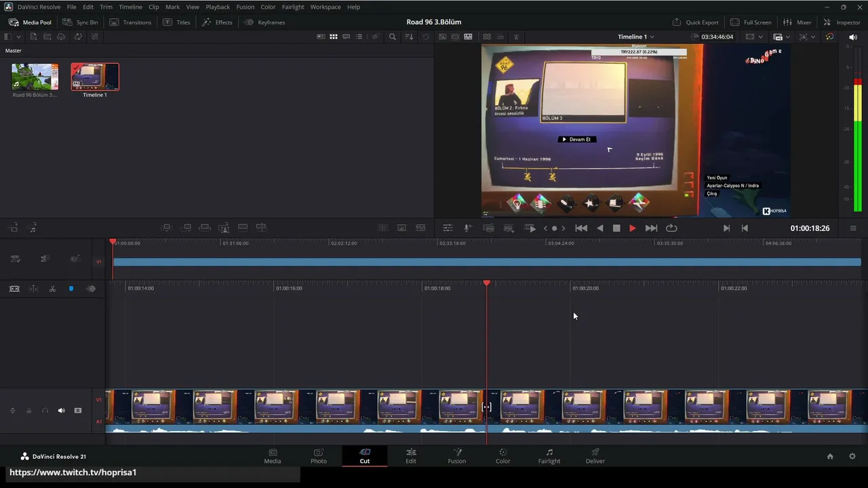Toggle the bypass color grades icon
This screenshot has height=488, width=868.
(x=829, y=37)
